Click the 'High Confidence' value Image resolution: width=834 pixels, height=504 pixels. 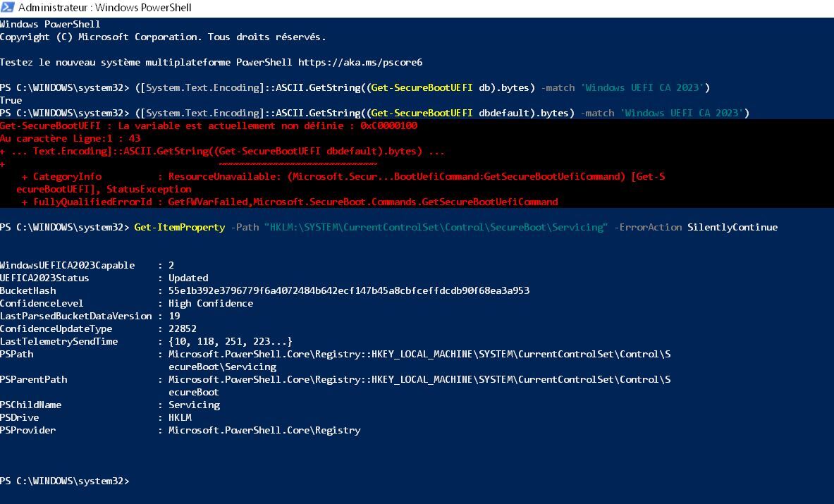pos(211,304)
